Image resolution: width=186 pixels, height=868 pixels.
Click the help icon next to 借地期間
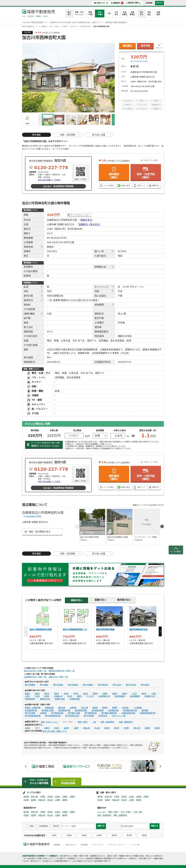click(113, 305)
